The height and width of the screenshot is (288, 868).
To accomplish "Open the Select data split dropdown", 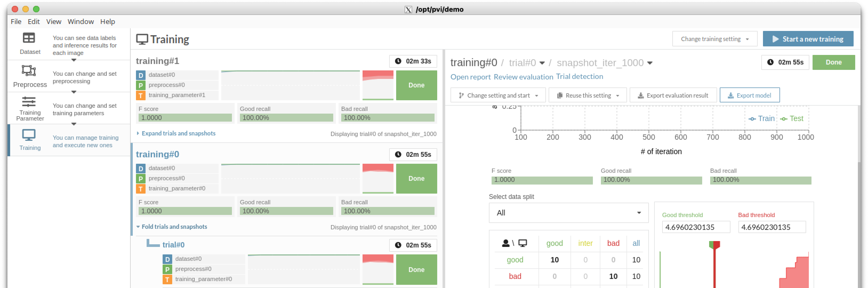I will 568,213.
